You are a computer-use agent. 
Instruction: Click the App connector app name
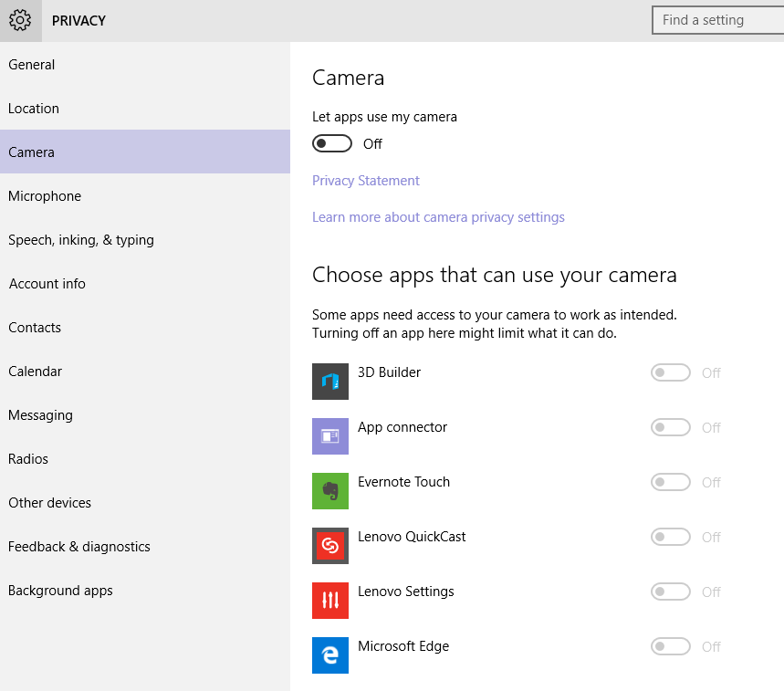402,427
